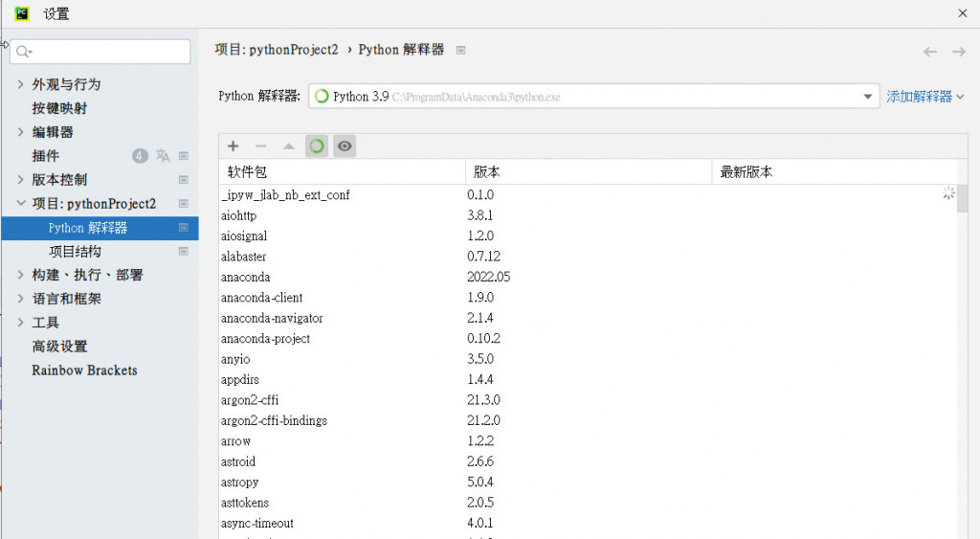Toggle the show early releases eye icon
The image size is (980, 539).
tap(345, 146)
